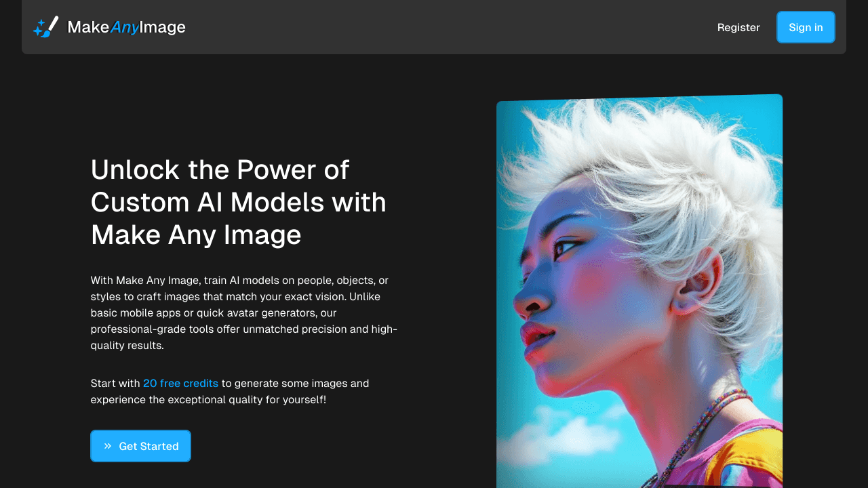This screenshot has height=488, width=868.
Task: Open the Register page
Action: coord(738,27)
